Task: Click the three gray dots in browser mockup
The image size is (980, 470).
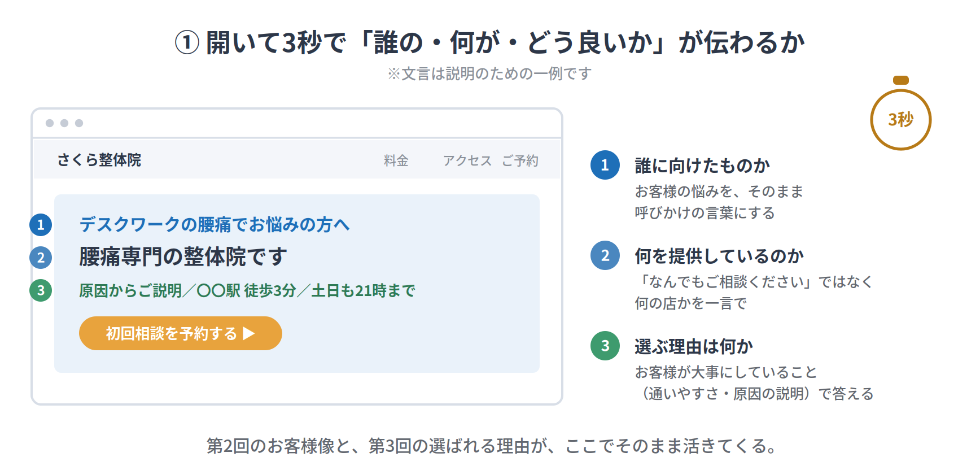Action: pyautogui.click(x=64, y=123)
